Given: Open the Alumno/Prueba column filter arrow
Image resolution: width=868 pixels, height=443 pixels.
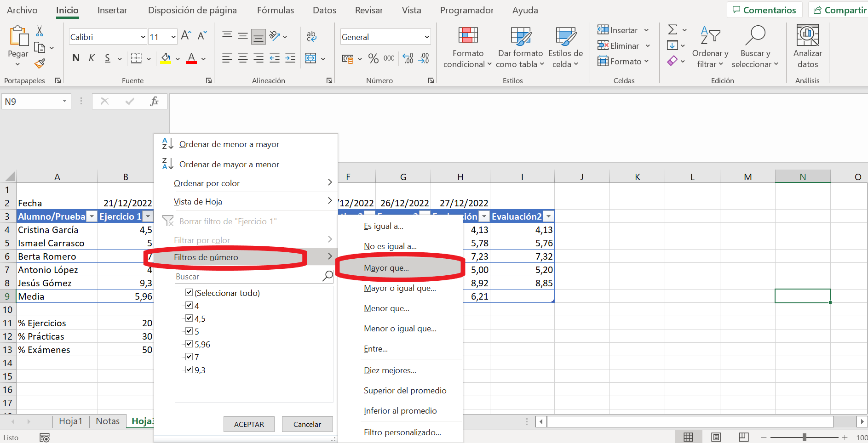Looking at the screenshot, I should tap(92, 216).
